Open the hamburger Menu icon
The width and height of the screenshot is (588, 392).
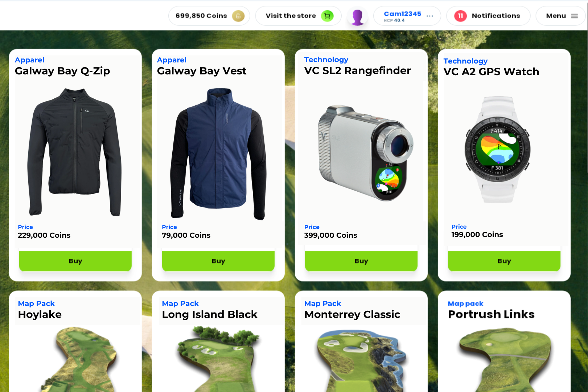click(574, 16)
